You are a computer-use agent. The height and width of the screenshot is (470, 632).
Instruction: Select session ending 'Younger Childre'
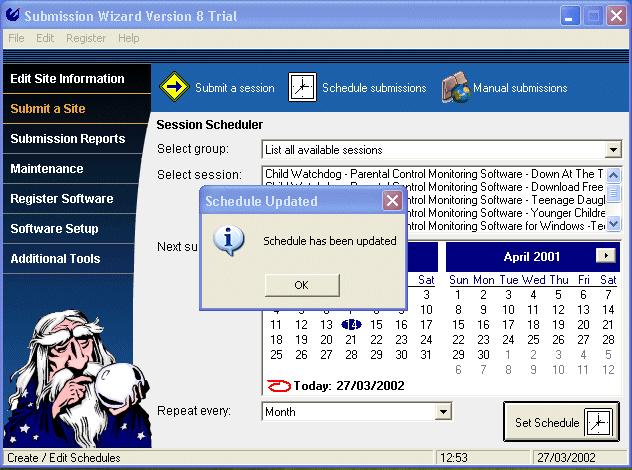pos(505,213)
